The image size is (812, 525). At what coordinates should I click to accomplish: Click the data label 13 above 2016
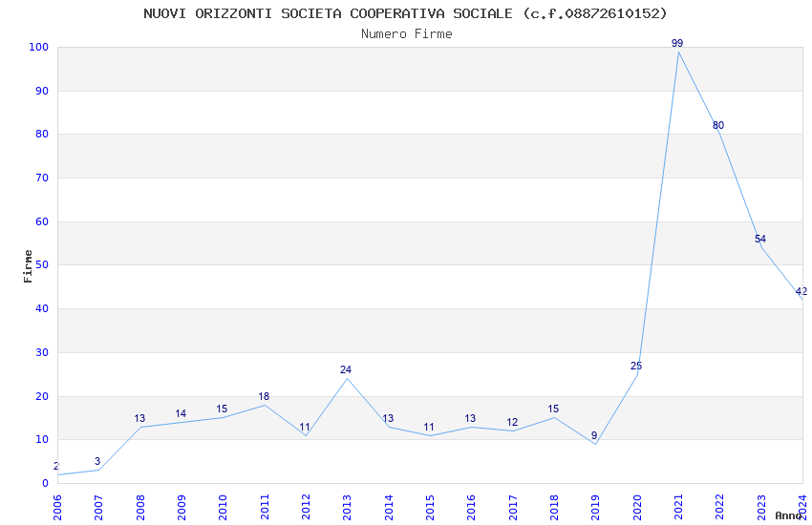(470, 418)
